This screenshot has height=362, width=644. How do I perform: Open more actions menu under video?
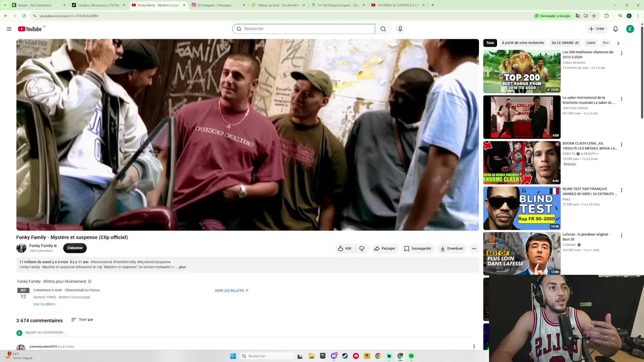pyautogui.click(x=474, y=248)
